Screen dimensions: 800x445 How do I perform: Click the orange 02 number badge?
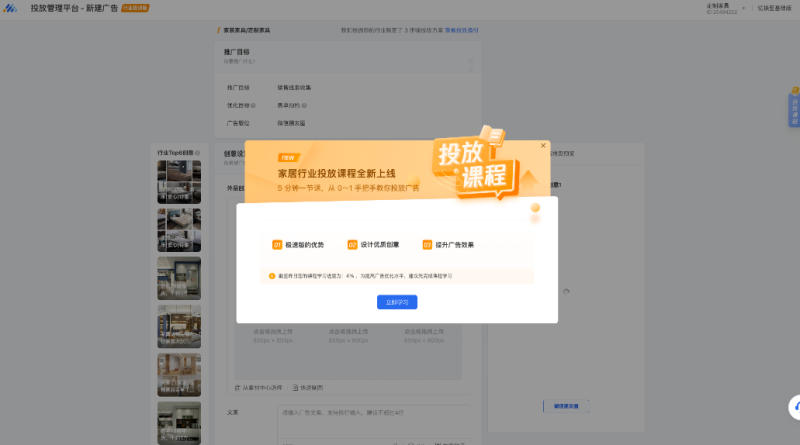coord(353,245)
